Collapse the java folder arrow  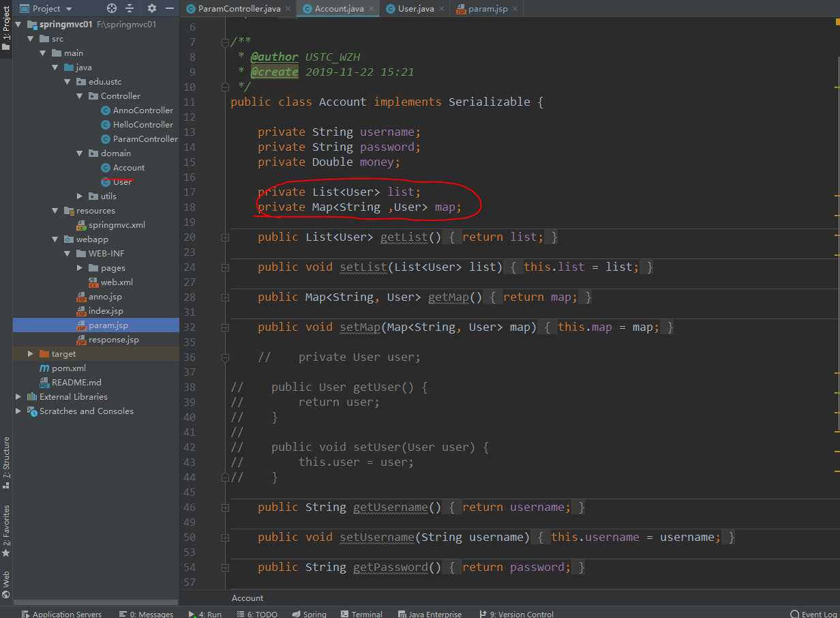[55, 68]
